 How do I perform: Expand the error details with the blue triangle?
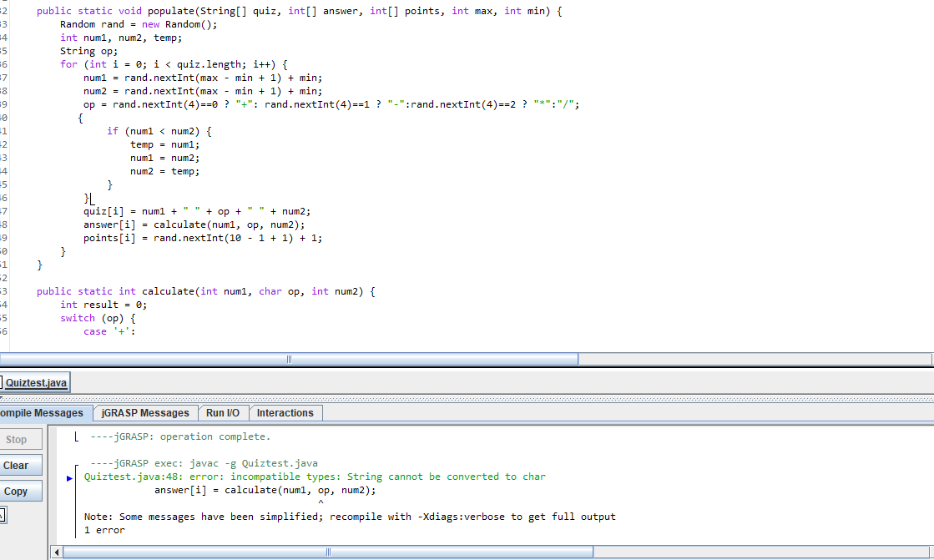point(68,477)
